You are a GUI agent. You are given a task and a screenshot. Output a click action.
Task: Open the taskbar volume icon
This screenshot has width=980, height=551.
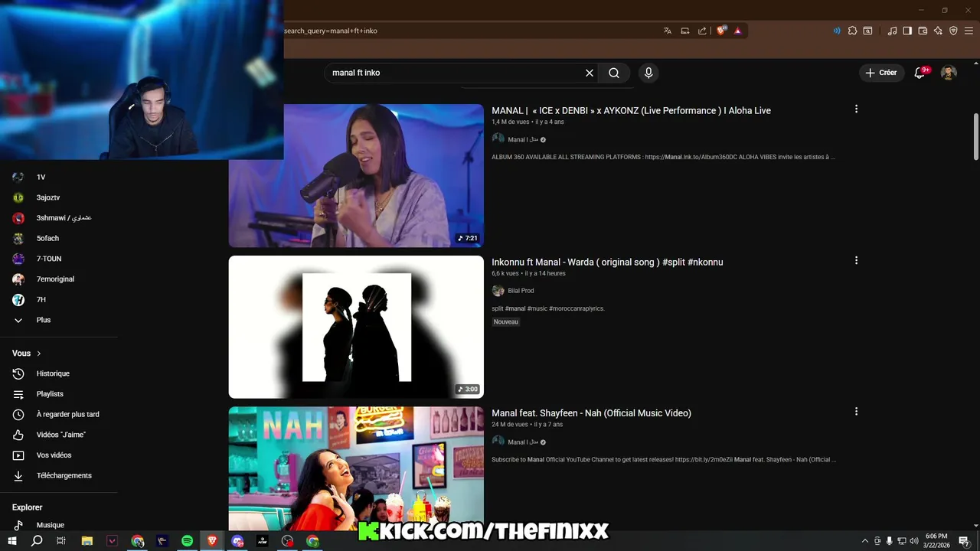tap(913, 541)
